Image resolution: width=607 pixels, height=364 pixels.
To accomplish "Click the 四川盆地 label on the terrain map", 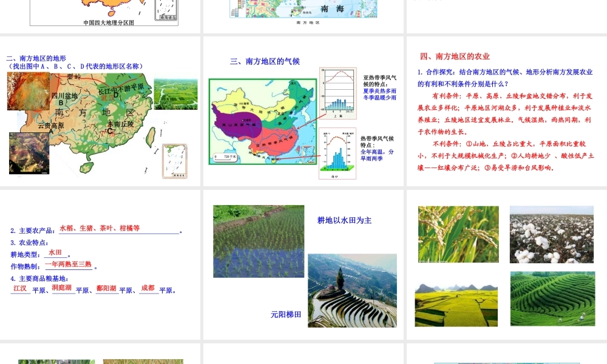I will (x=65, y=95).
